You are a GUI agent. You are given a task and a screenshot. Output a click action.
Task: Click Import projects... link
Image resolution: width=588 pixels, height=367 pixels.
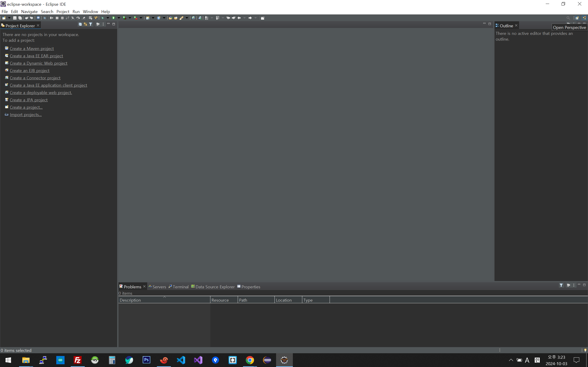click(25, 114)
